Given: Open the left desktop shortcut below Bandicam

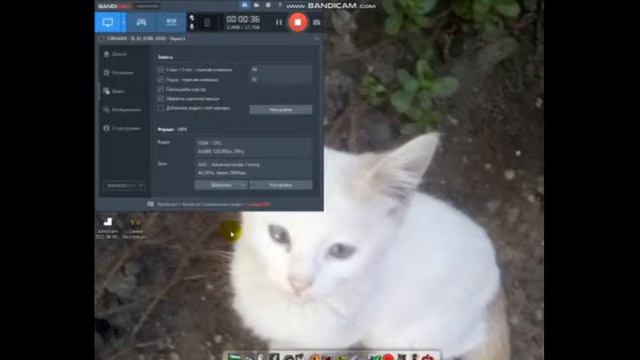Looking at the screenshot, I should (x=108, y=228).
